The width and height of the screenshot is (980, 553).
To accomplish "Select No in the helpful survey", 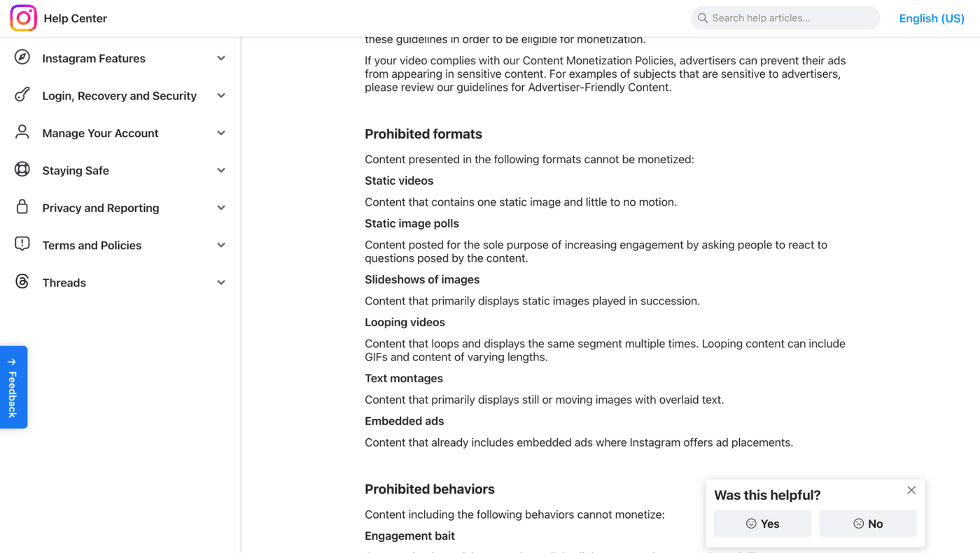I will pos(868,524).
